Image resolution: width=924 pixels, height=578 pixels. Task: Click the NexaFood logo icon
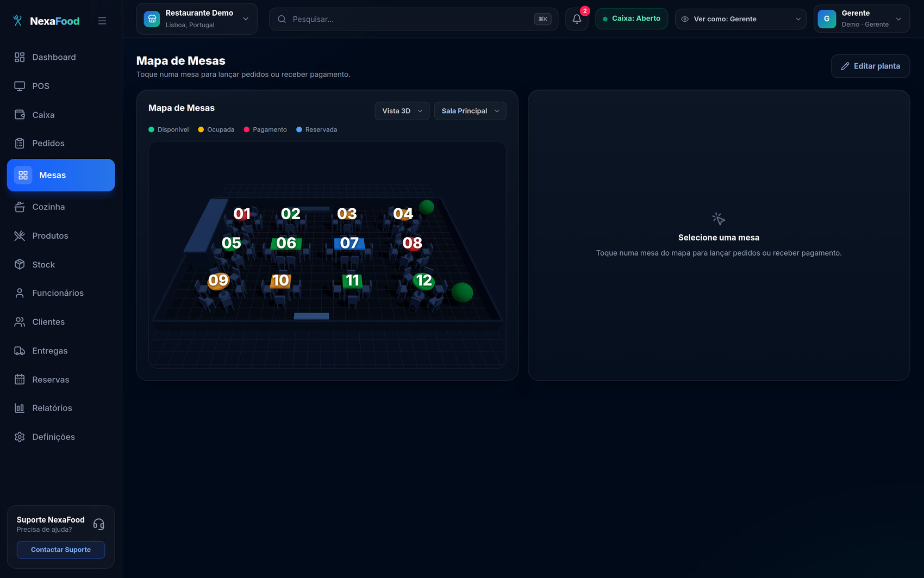pos(18,21)
